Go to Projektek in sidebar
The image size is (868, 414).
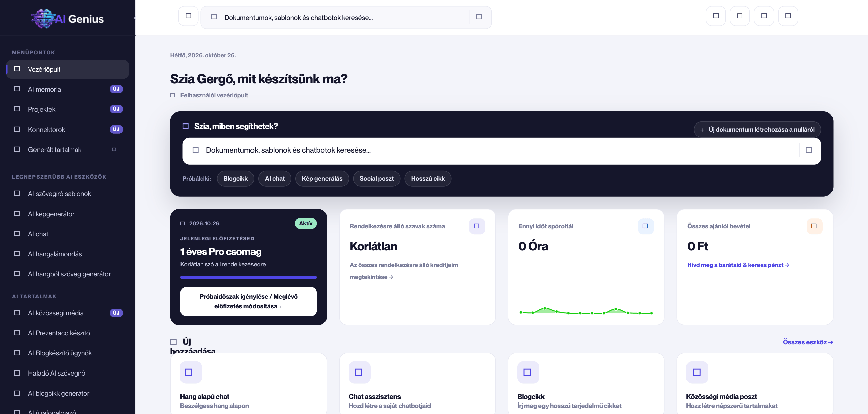click(x=67, y=109)
